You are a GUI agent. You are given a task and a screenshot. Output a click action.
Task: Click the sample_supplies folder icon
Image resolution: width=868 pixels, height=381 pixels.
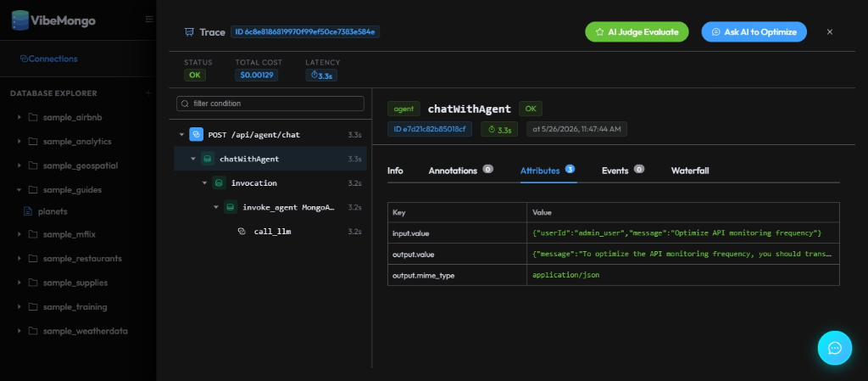click(33, 283)
